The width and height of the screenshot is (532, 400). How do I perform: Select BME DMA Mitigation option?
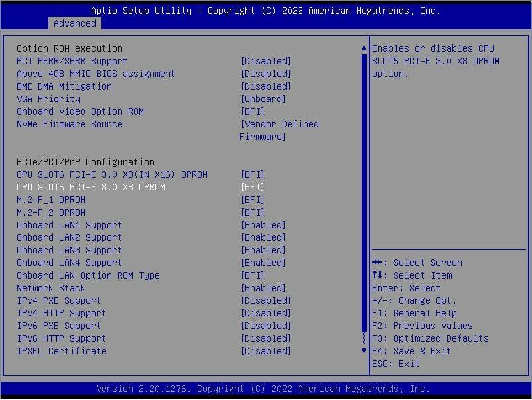[64, 86]
